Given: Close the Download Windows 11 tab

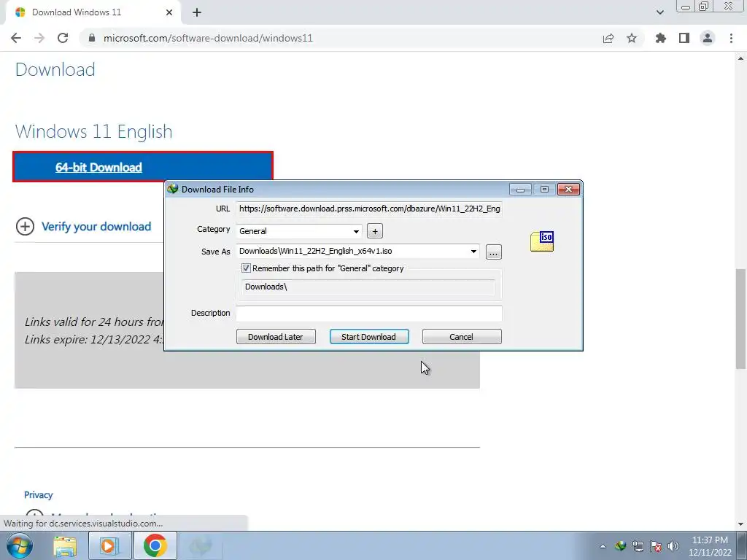Looking at the screenshot, I should click(x=169, y=12).
